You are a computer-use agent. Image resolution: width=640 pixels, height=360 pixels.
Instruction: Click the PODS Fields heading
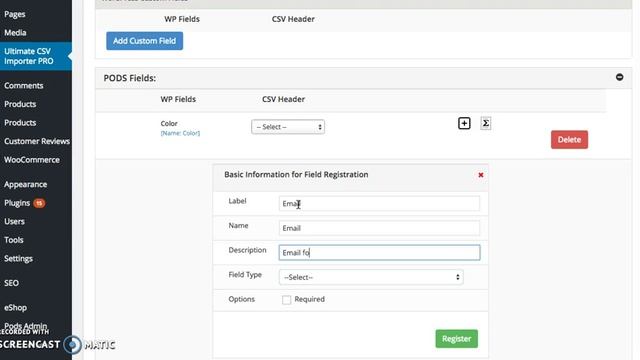click(x=129, y=78)
